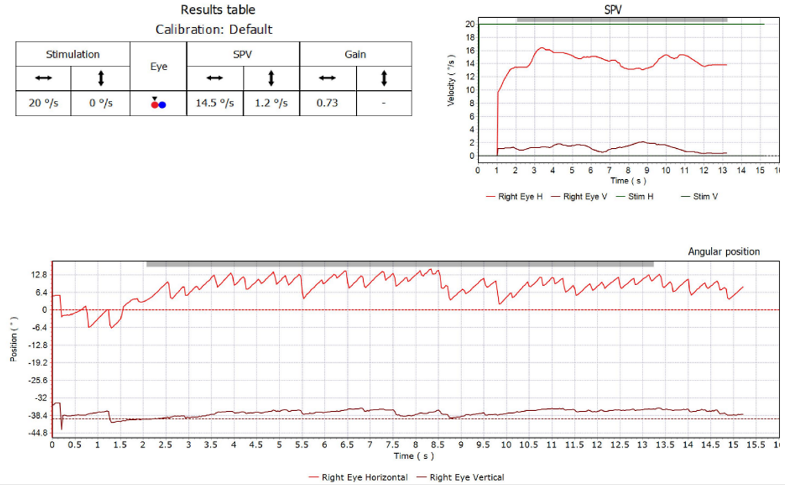Click the 'SPV' table column header
The height and width of the screenshot is (485, 785).
(x=243, y=54)
